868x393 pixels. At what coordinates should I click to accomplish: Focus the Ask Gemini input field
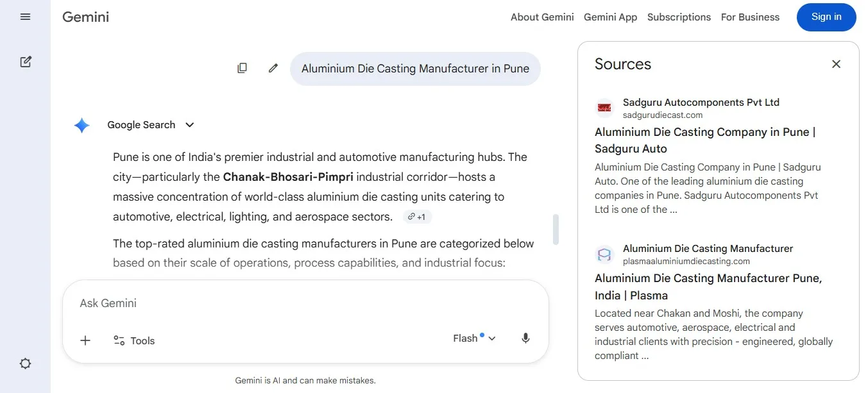(305, 303)
